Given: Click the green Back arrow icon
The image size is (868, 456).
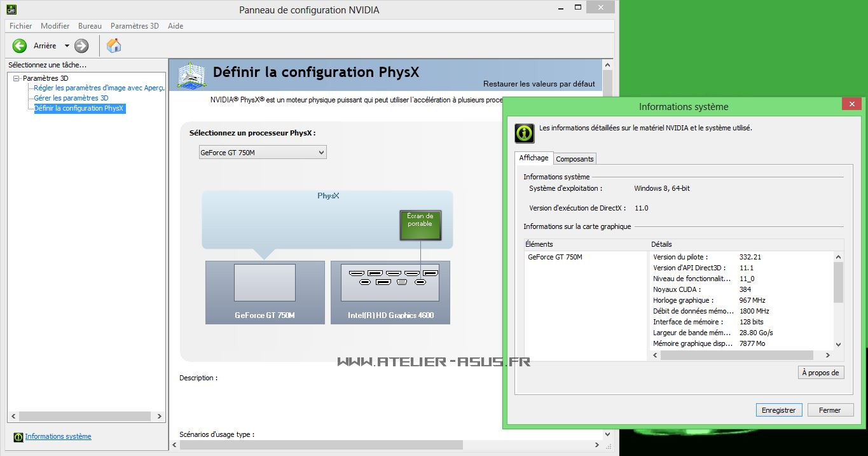Looking at the screenshot, I should pos(20,46).
